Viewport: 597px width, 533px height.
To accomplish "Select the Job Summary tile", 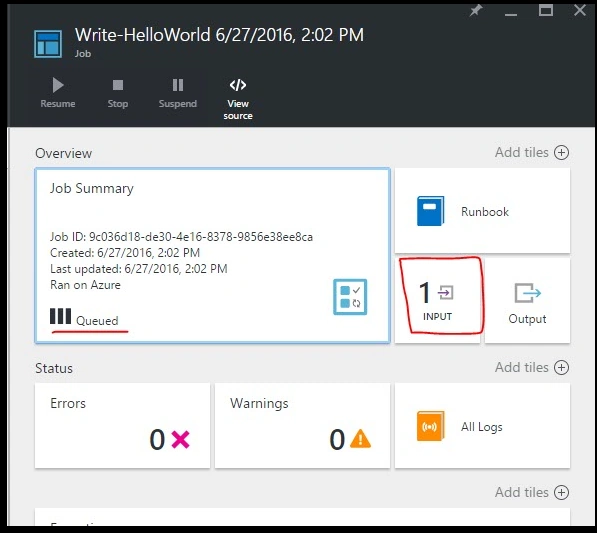I will (212, 256).
